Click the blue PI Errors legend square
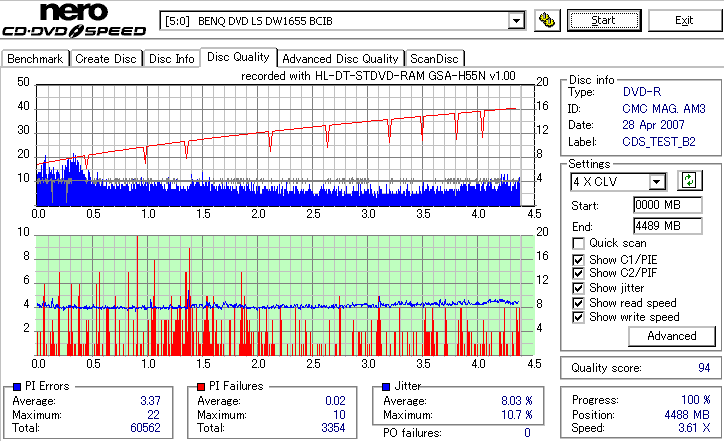 coord(17,387)
